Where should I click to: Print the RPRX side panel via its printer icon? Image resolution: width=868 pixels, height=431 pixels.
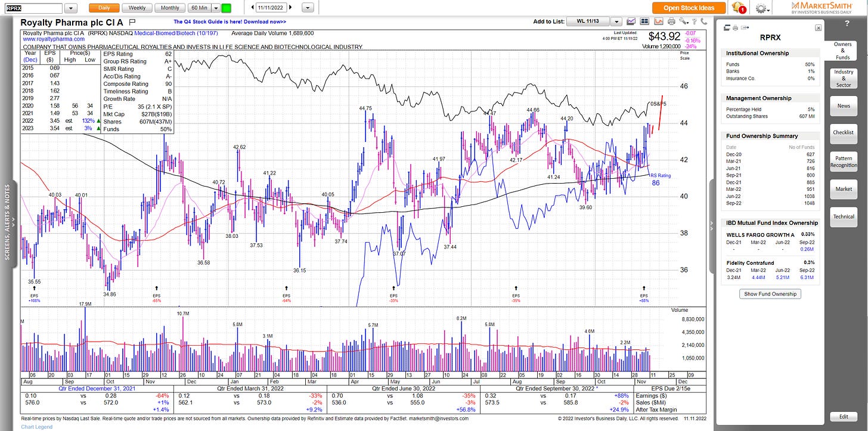tap(735, 27)
